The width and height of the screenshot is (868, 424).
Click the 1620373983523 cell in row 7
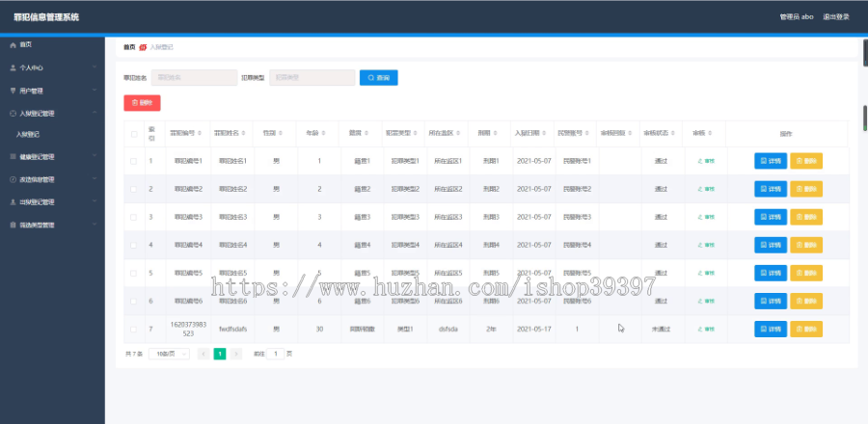pyautogui.click(x=188, y=329)
